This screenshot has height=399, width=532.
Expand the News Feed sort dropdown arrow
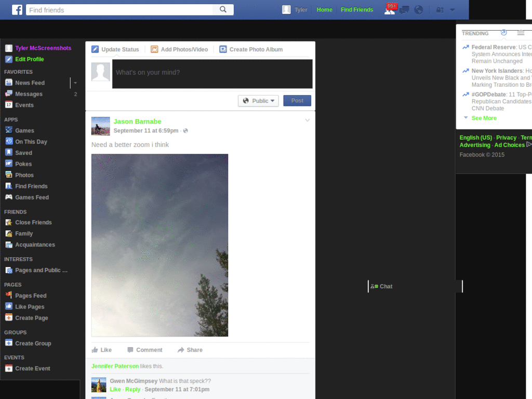coord(75,83)
